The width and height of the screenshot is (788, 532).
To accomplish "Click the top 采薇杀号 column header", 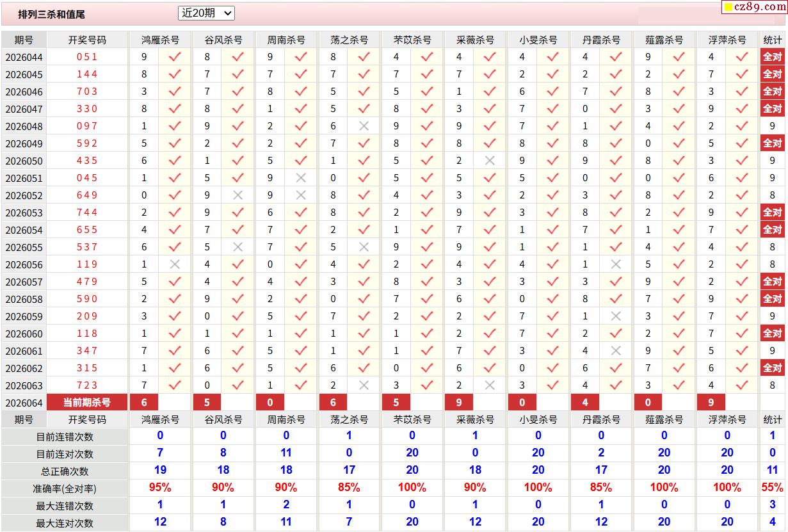I will (x=476, y=40).
